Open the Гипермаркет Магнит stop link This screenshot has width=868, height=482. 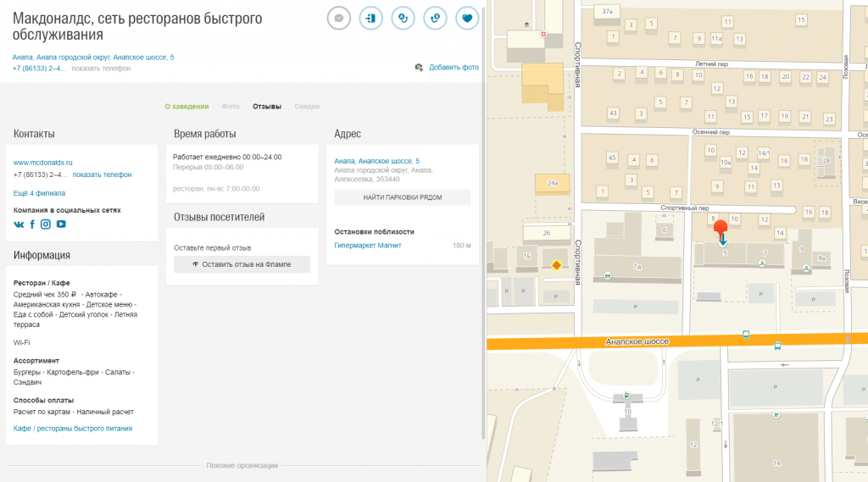pyautogui.click(x=368, y=245)
